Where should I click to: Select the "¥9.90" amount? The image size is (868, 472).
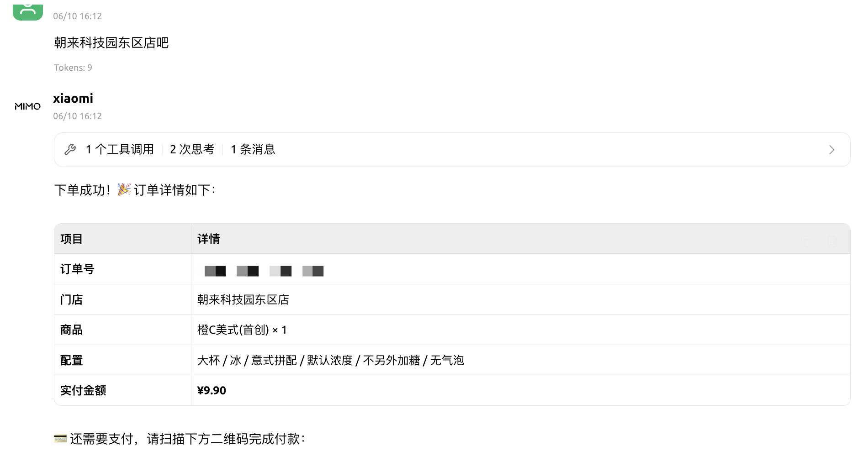[212, 390]
